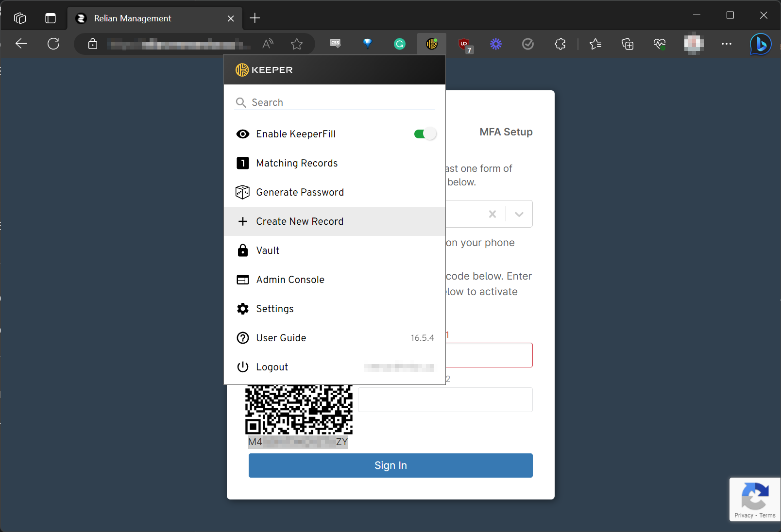Close the Relian Management tab
This screenshot has height=532, width=781.
pos(231,18)
